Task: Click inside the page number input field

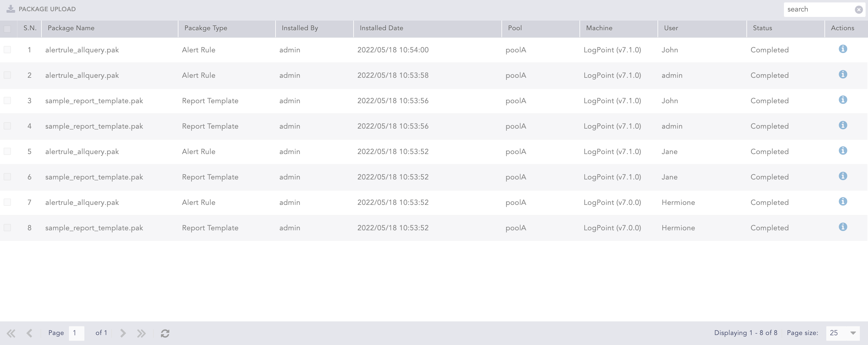Action: [76, 333]
